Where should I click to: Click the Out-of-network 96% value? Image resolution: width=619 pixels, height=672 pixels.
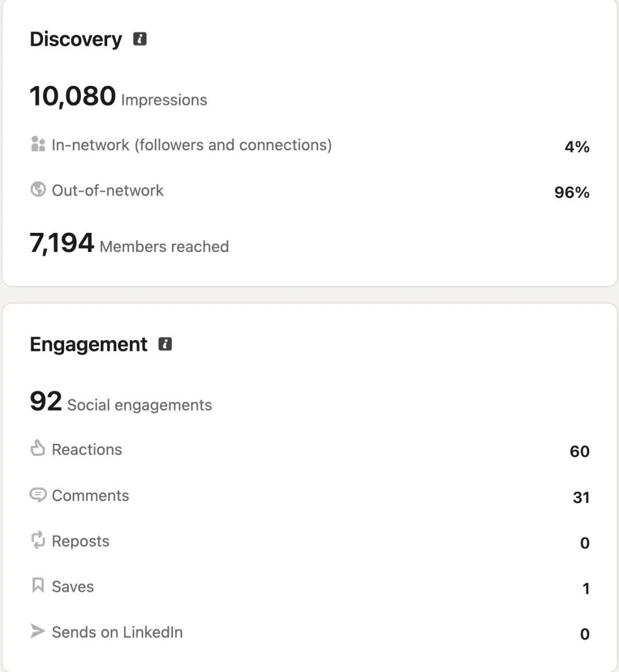(572, 192)
